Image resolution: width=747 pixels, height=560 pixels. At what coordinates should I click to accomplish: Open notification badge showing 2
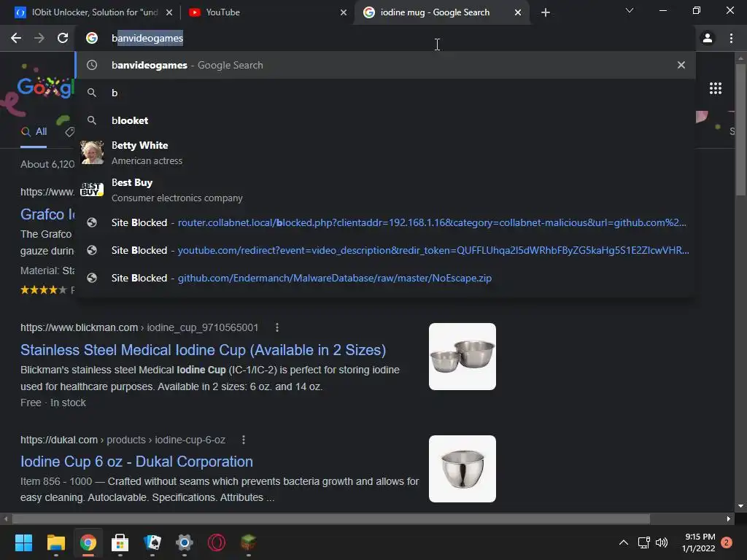727,542
